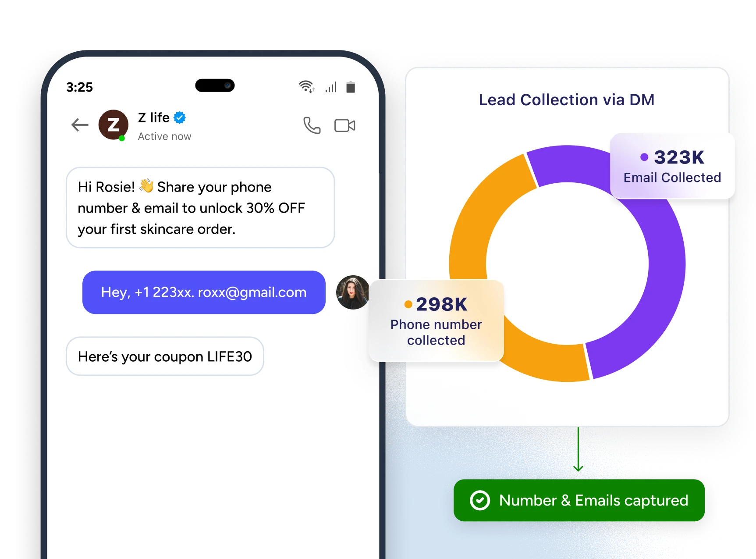Screen dimensions: 756x559
Task: Click the Active now status text
Action: (164, 136)
